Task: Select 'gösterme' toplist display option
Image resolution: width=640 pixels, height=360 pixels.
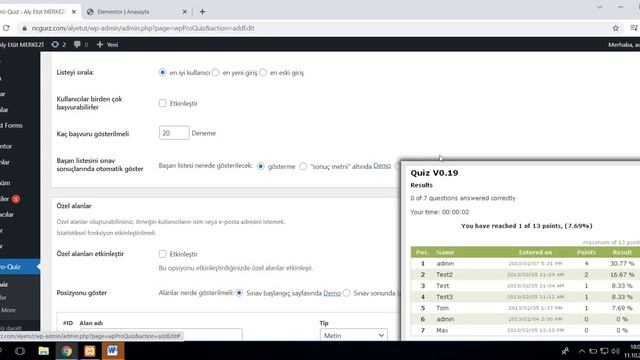Action: pos(260,166)
